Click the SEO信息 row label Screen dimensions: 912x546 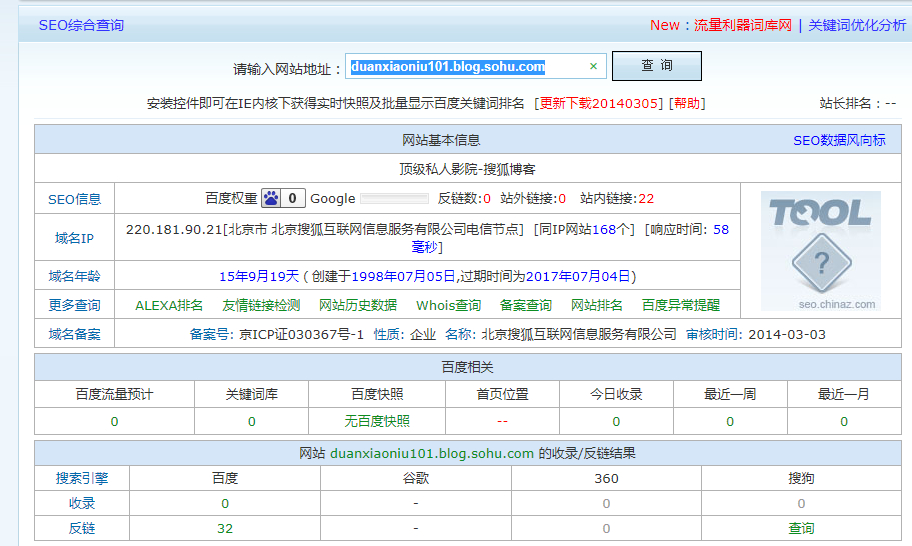click(x=74, y=199)
